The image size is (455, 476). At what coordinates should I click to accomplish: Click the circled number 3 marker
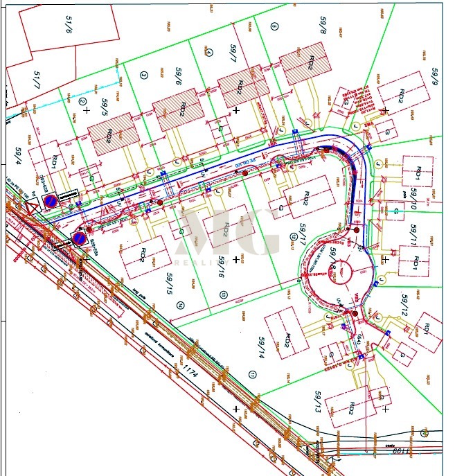coord(145,76)
